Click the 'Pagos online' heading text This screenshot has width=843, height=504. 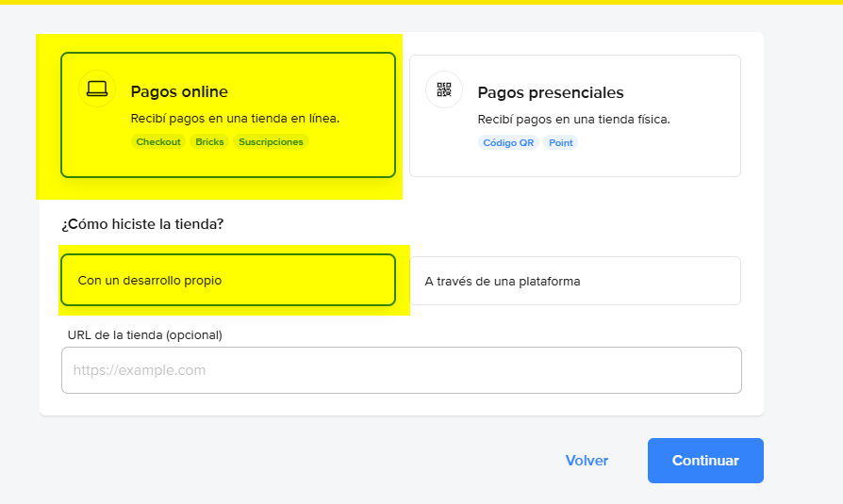click(x=179, y=92)
